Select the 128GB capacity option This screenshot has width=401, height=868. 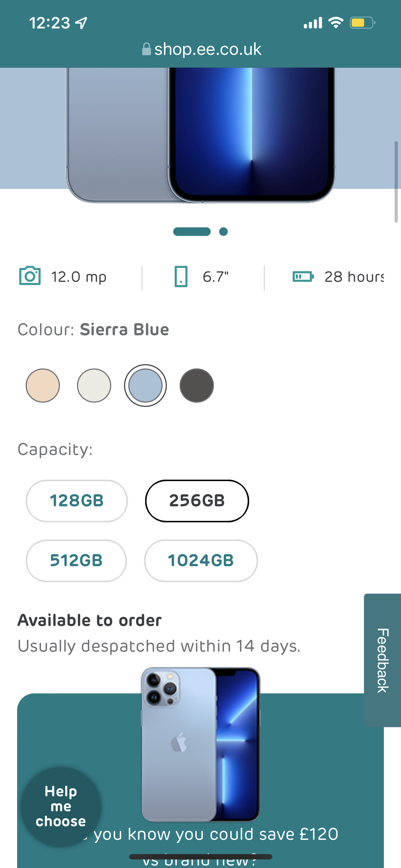pyautogui.click(x=76, y=501)
